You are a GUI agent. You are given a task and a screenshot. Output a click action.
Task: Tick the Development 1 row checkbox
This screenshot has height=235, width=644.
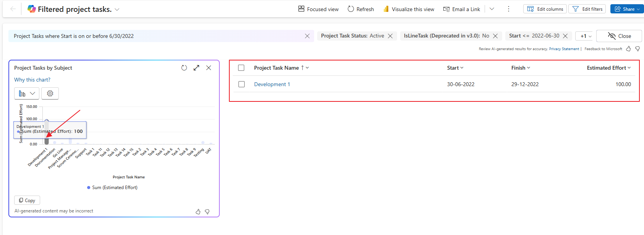pos(242,84)
